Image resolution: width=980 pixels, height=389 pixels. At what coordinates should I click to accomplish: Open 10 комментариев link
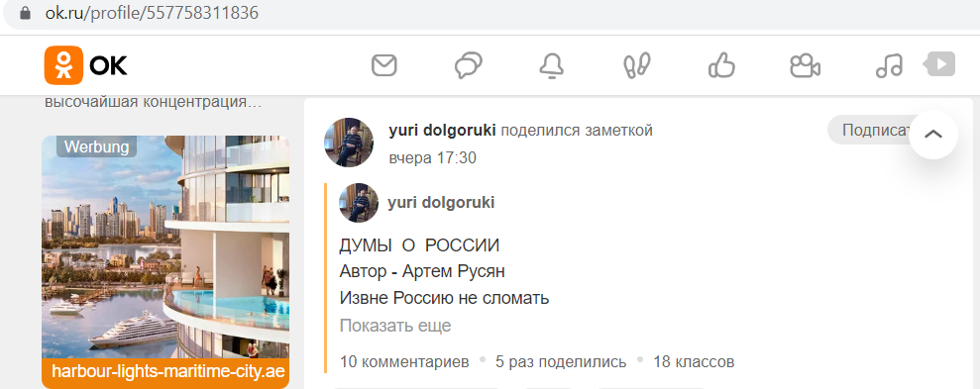(x=404, y=361)
